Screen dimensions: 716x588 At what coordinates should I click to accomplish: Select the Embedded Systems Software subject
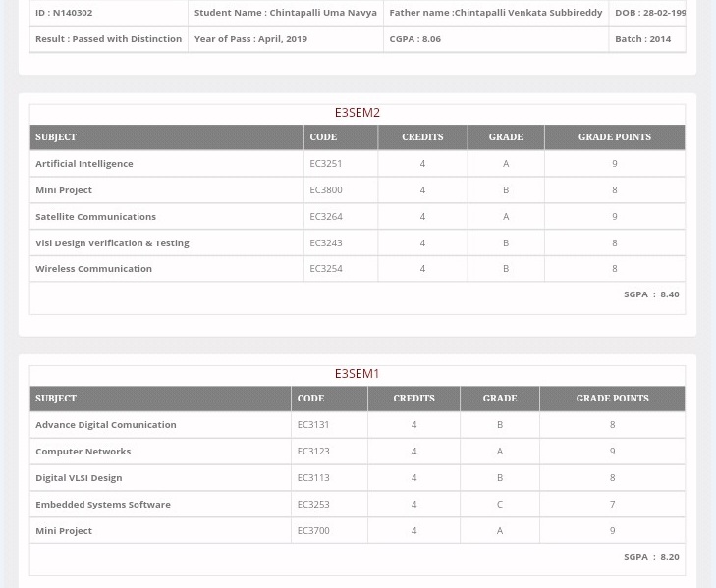pyautogui.click(x=103, y=505)
